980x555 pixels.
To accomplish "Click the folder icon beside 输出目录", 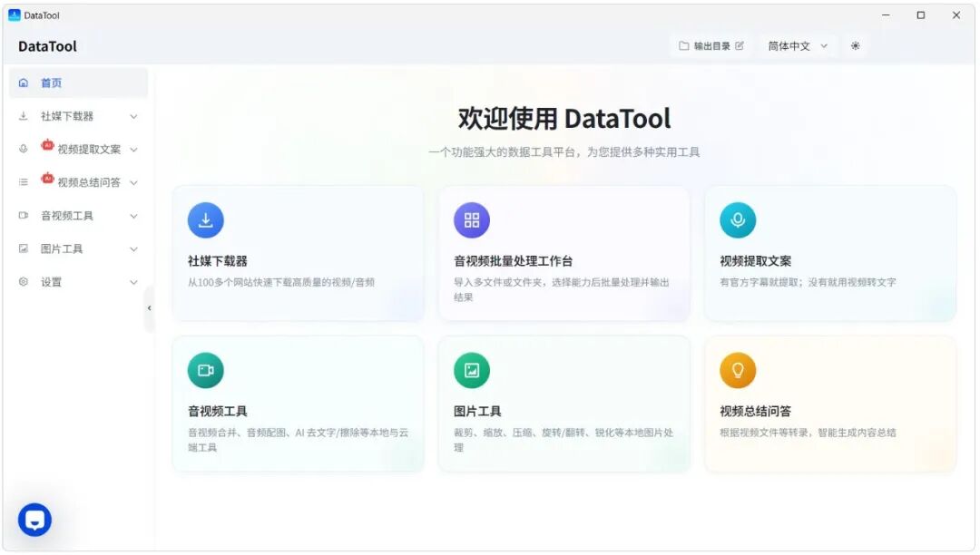I will (x=684, y=46).
